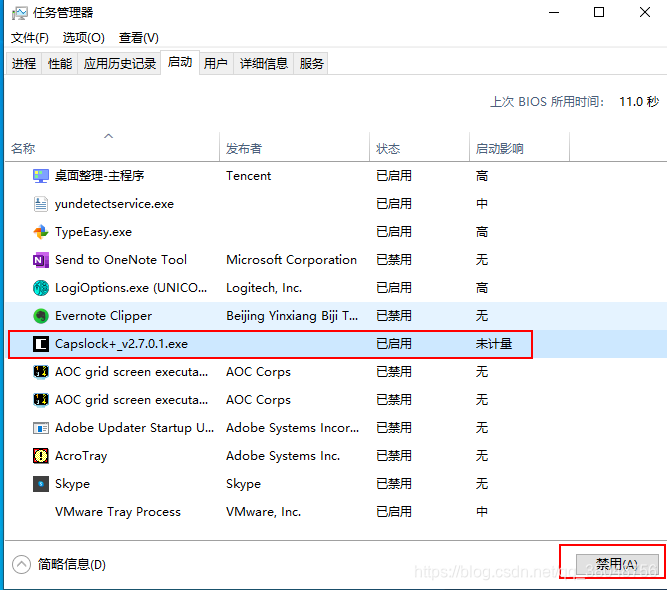The image size is (667, 590).
Task: Click the Task Manager title bar icon
Action: [x=20, y=13]
